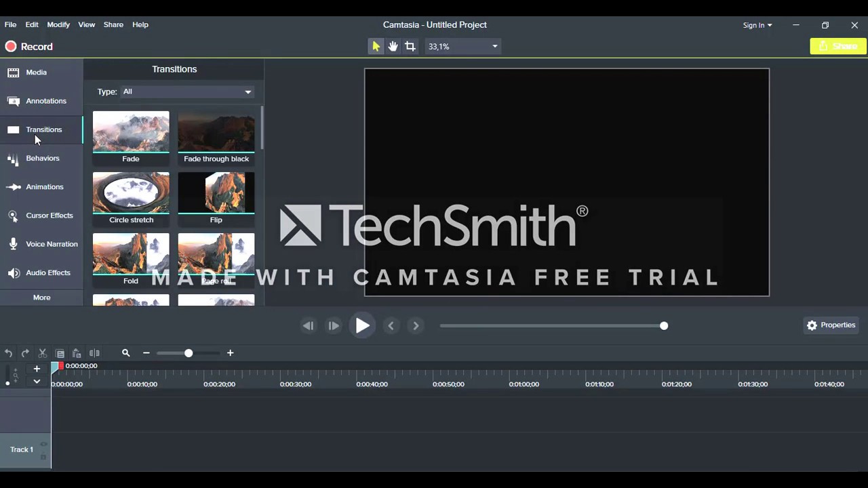Viewport: 868px width, 488px height.
Task: Open the Animations panel
Action: 41,186
